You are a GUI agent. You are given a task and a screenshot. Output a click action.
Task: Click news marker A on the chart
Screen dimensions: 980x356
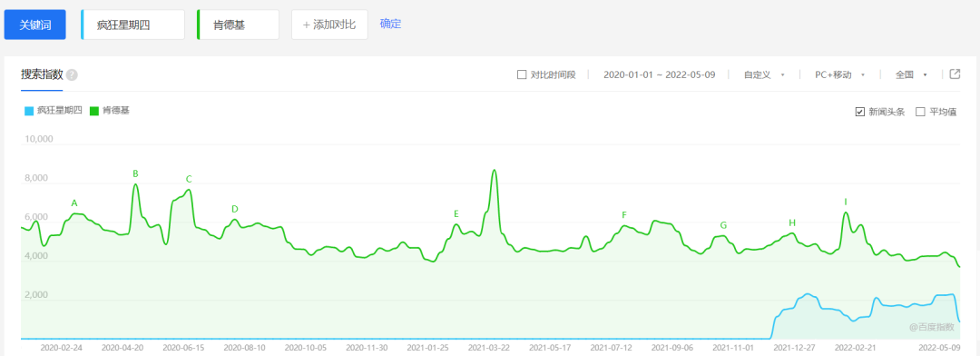click(x=74, y=203)
